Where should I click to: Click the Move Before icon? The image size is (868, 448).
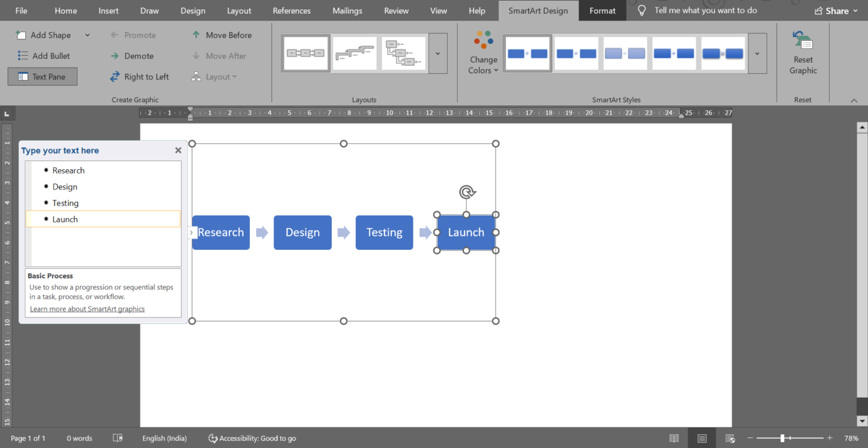[x=197, y=35]
